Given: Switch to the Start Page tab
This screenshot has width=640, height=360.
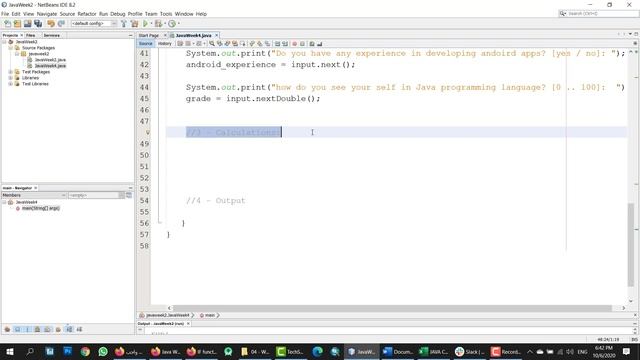Looking at the screenshot, I should pos(149,36).
